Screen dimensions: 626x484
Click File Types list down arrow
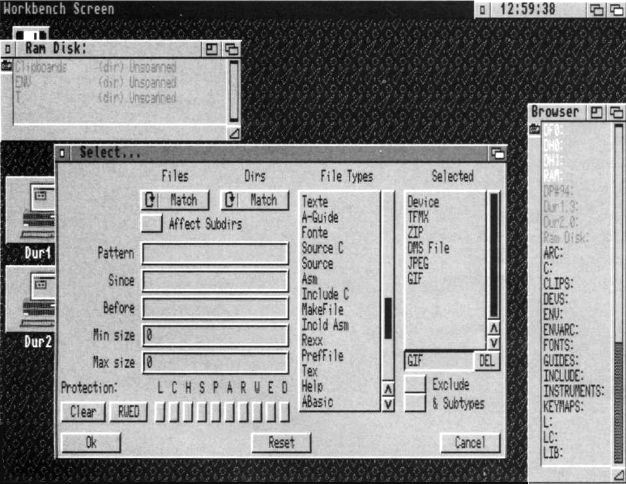[388, 404]
